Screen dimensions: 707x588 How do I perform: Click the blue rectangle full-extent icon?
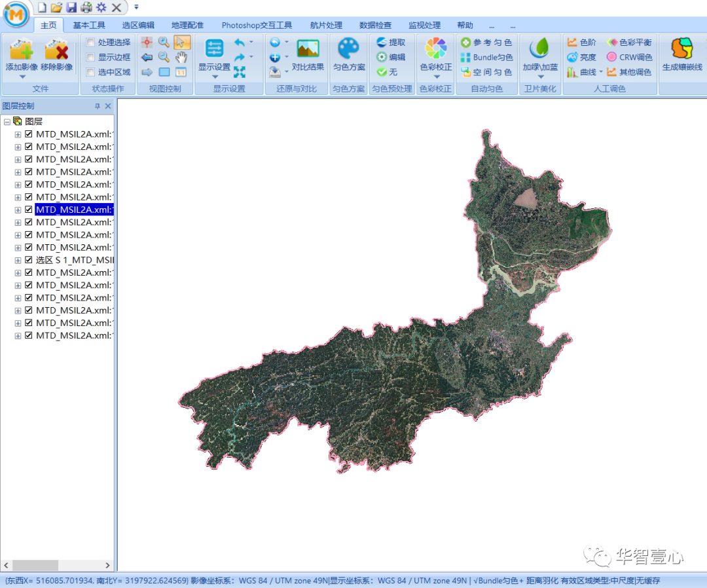[164, 72]
